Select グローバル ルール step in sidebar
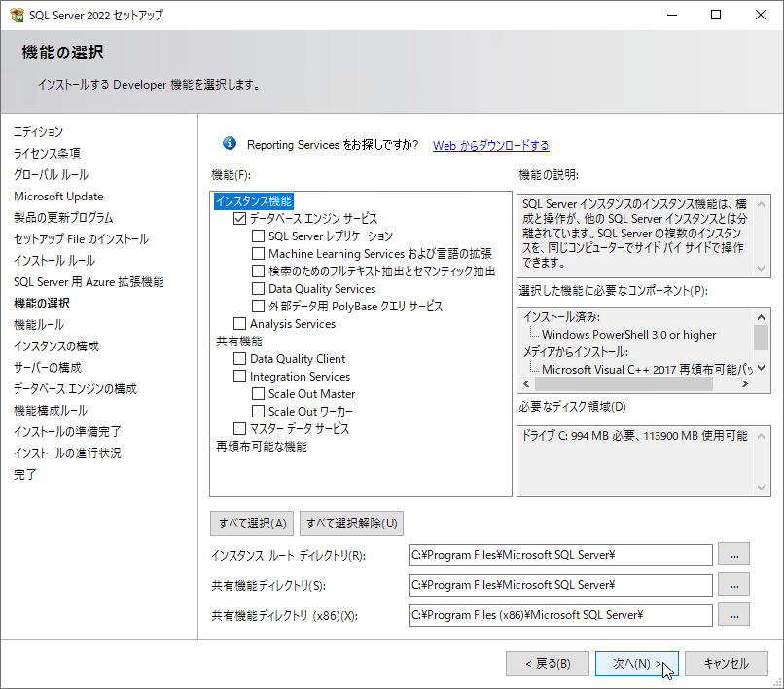The height and width of the screenshot is (689, 784). point(51,174)
